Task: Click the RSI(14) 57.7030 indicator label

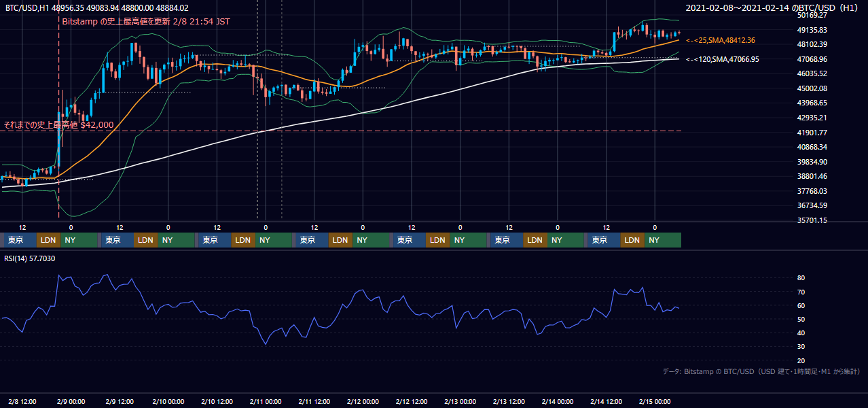Action: pos(30,258)
